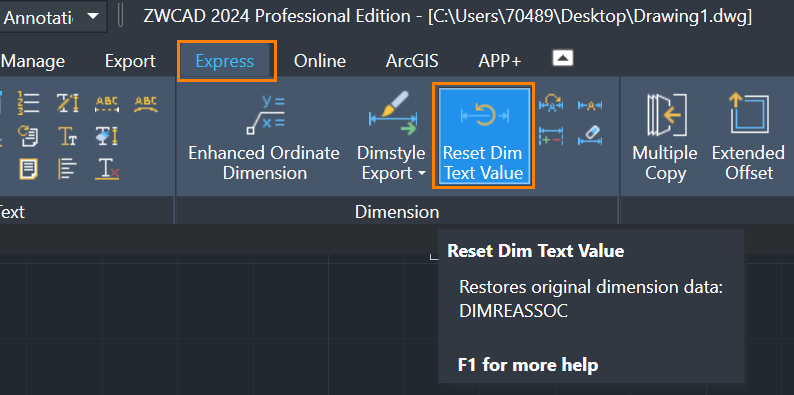Switch to the Manage ribbon tab
794x395 pixels.
coord(32,61)
